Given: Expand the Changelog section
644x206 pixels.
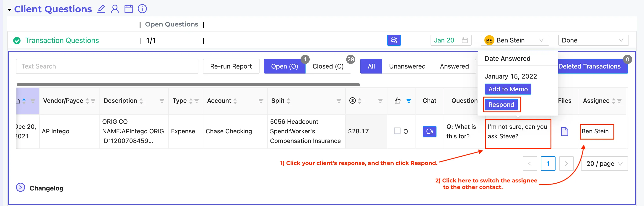Looking at the screenshot, I should point(21,187).
